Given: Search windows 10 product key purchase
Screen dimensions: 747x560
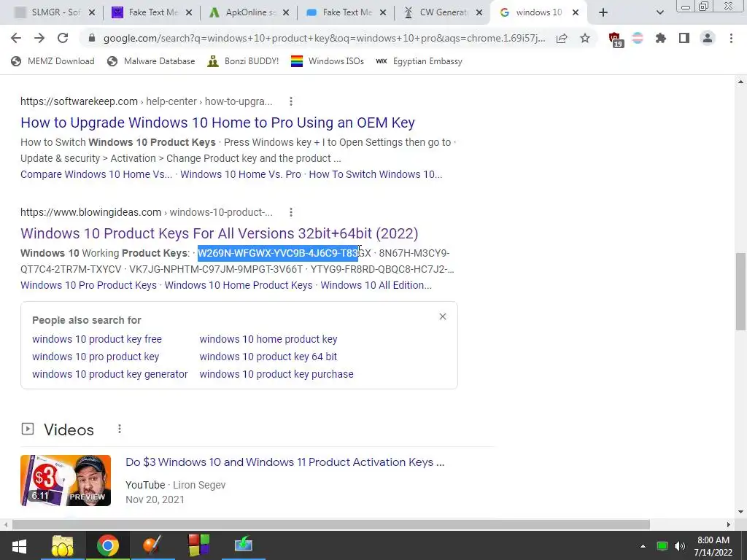Looking at the screenshot, I should pos(276,374).
